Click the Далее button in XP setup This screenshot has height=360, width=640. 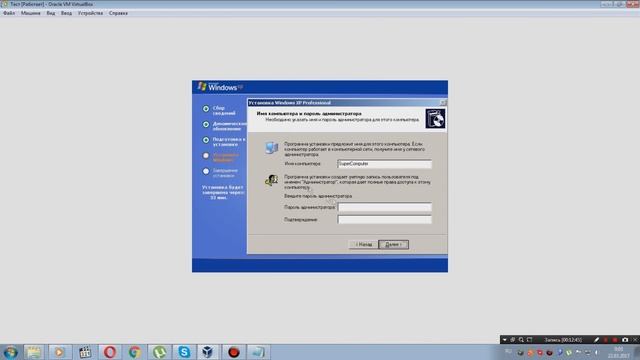393,244
